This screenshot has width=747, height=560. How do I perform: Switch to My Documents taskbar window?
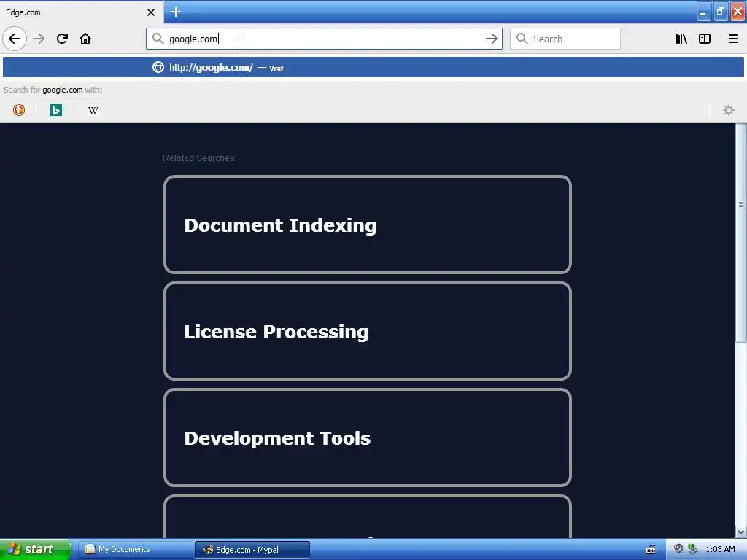[x=135, y=550]
